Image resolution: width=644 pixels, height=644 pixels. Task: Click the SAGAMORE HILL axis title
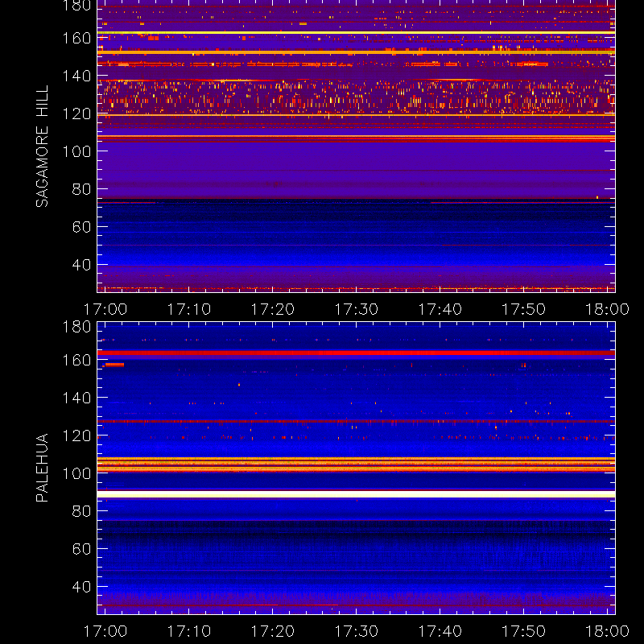click(x=42, y=147)
